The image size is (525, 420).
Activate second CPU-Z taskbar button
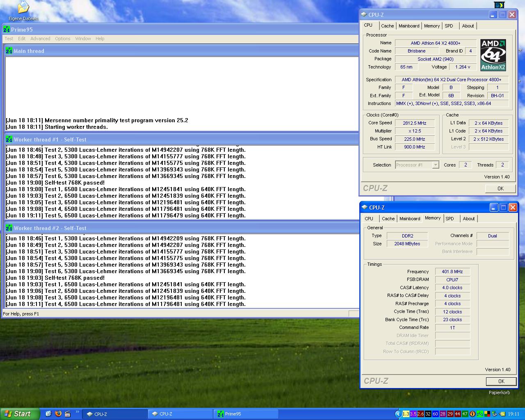pyautogui.click(x=180, y=414)
